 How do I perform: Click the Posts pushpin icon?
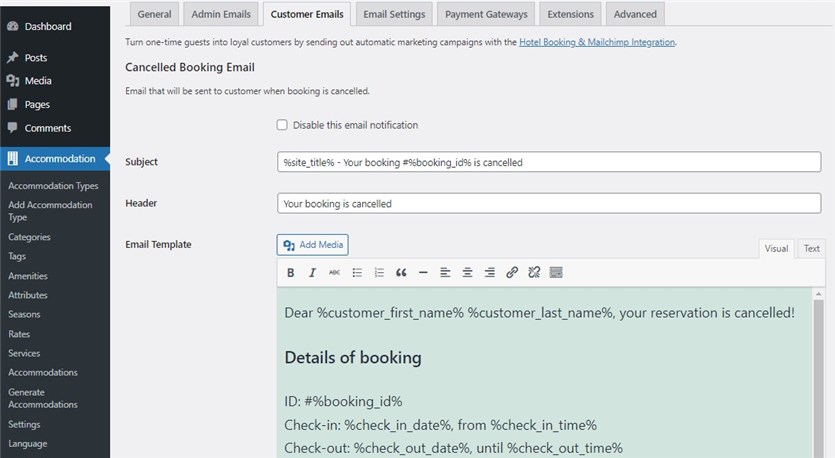(13, 58)
